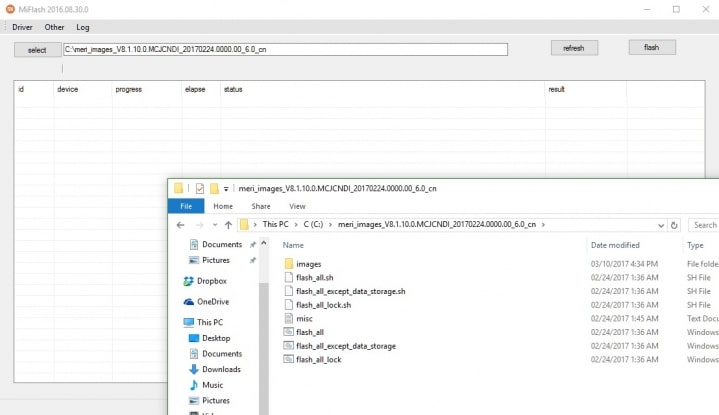This screenshot has width=719, height=415.
Task: Select Downloads under This PC
Action: click(221, 369)
